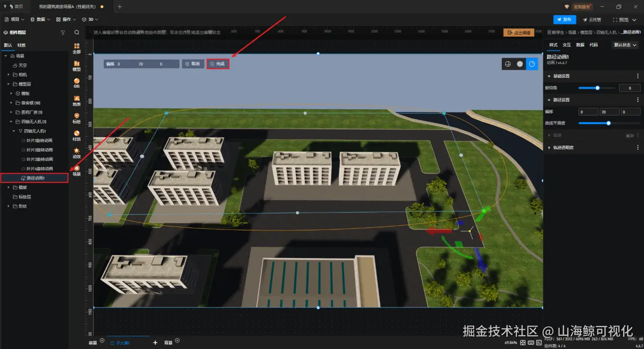Screen dimensions: 644x349
Task: Select the 路径动画1 layer item
Action: [x=34, y=178]
